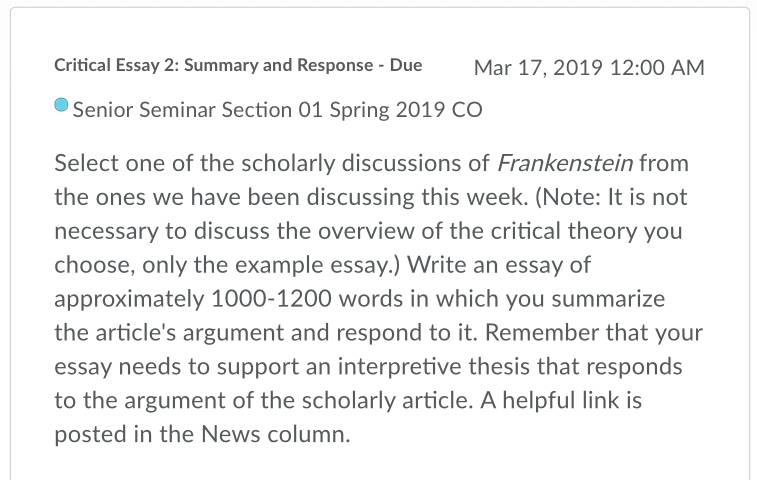The width and height of the screenshot is (757, 480).
Task: Click the Mar 17, 2019 due date
Action: [538, 68]
